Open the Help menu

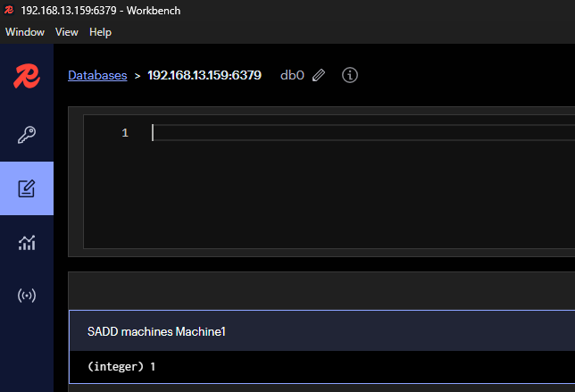pos(100,32)
